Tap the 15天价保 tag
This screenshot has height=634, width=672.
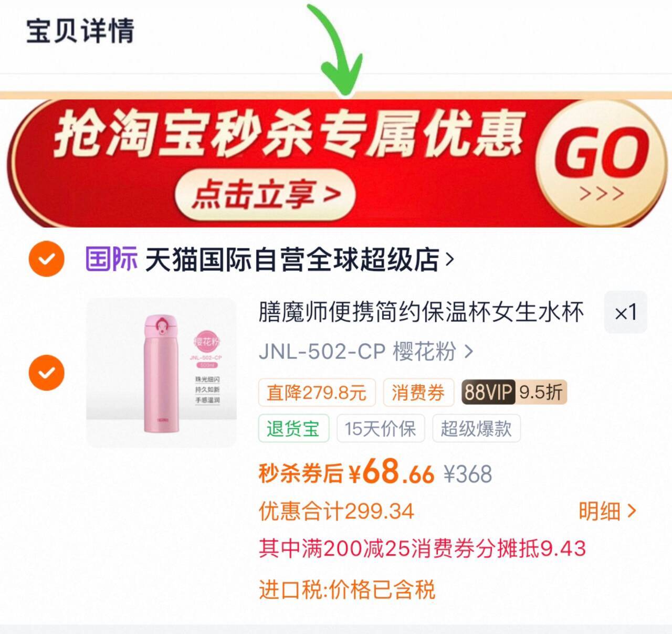(x=381, y=428)
